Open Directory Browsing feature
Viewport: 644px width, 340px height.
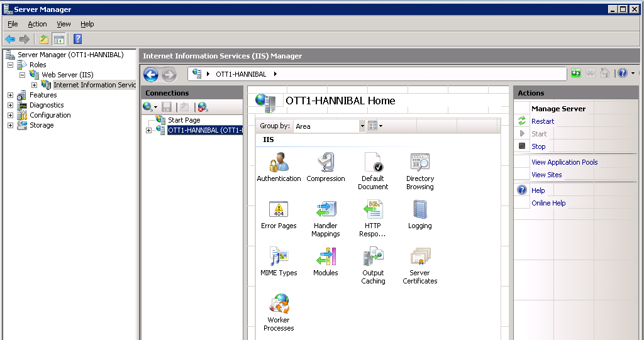pos(419,163)
